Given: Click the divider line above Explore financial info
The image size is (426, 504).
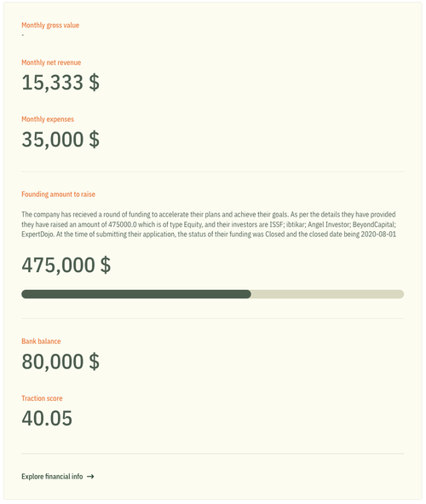Looking at the screenshot, I should 212,454.
